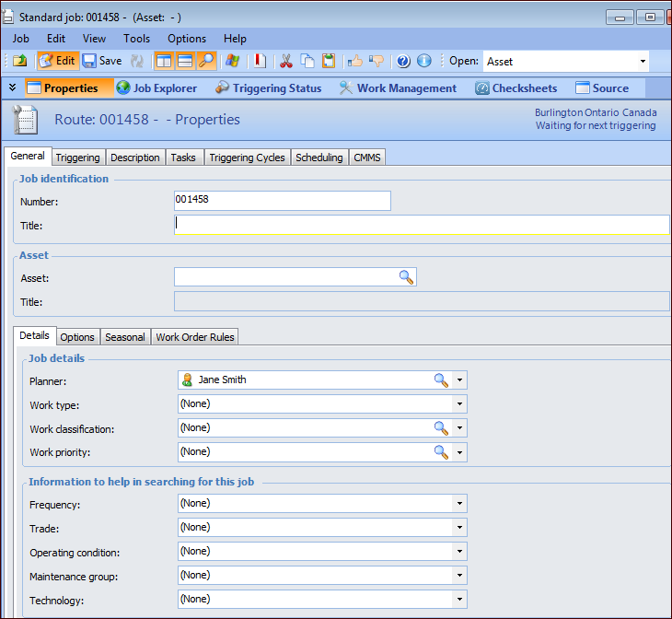Open the Frequency dropdown list
The height and width of the screenshot is (619, 672).
coord(458,504)
